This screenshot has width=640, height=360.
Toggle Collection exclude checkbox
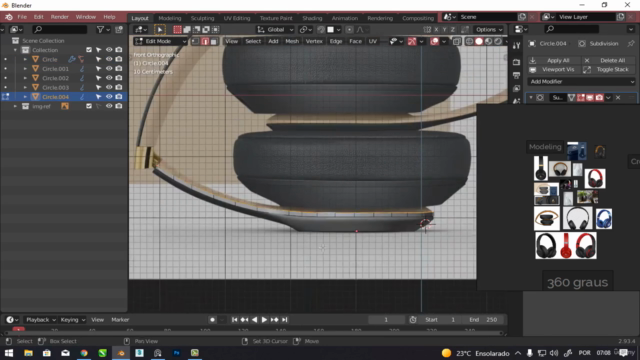[x=89, y=50]
